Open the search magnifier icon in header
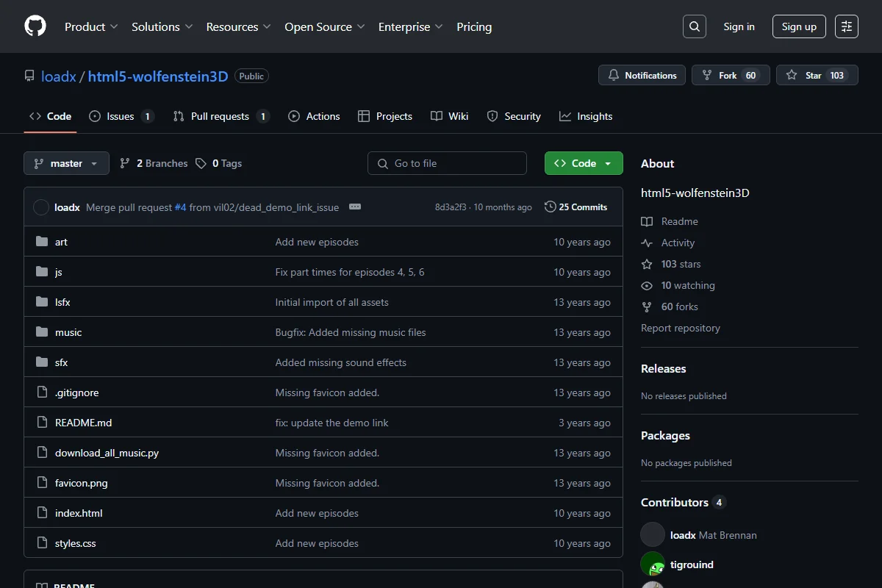 pos(694,26)
